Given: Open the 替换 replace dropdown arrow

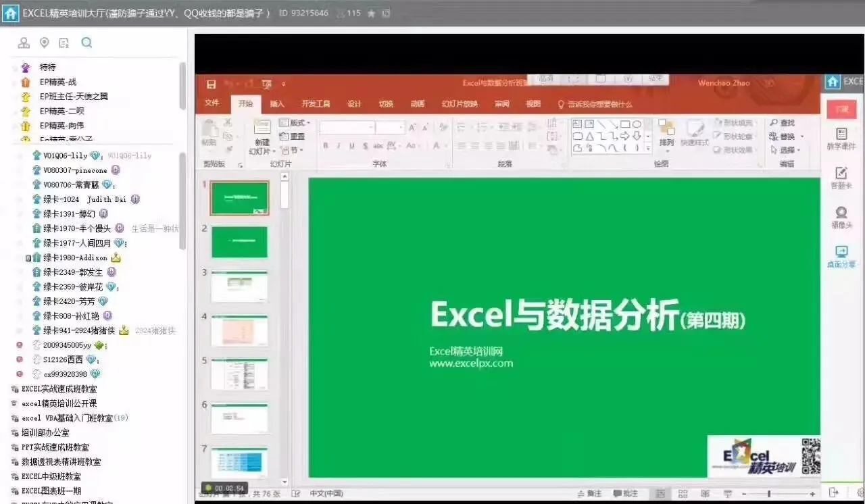Looking at the screenshot, I should pyautogui.click(x=803, y=136).
